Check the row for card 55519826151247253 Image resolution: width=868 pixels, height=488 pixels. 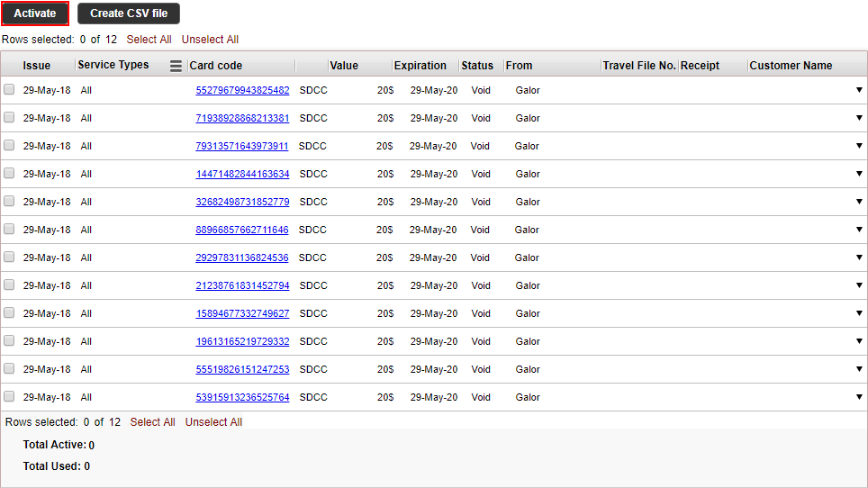(x=9, y=368)
